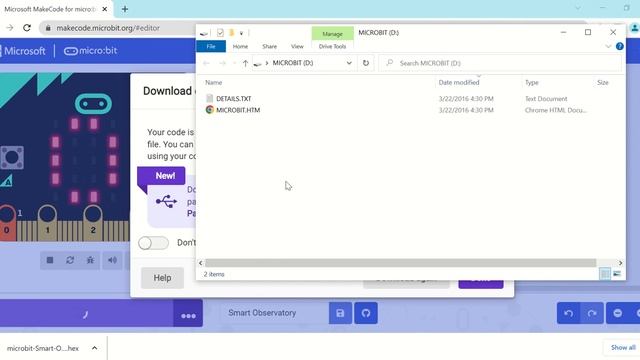Restart the micro:bit simulator
The height and width of the screenshot is (360, 640).
[70, 260]
